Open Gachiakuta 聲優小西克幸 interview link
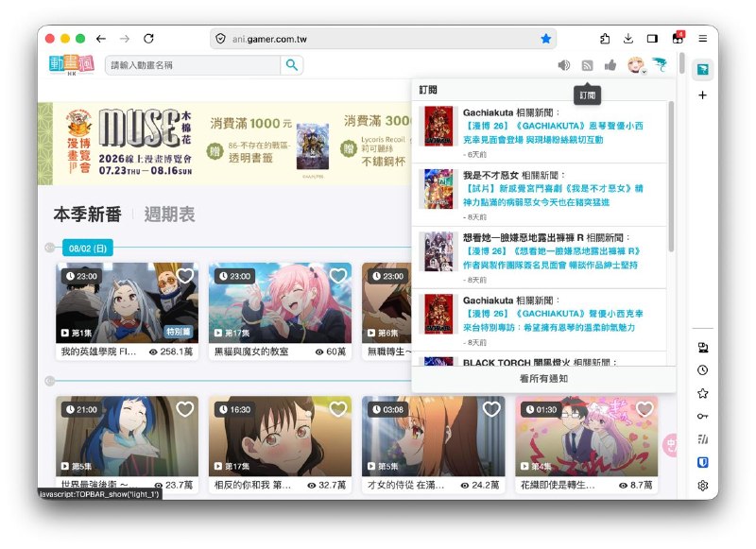 click(x=553, y=320)
